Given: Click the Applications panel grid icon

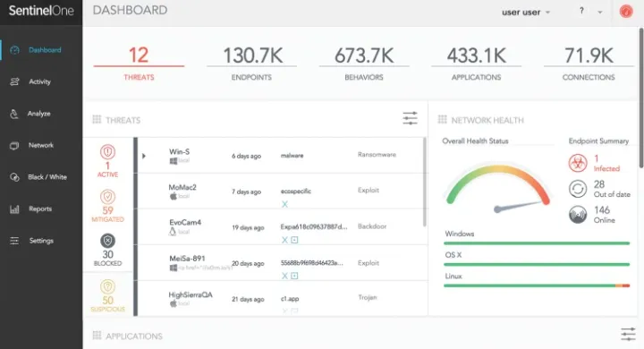Looking at the screenshot, I should pos(97,336).
